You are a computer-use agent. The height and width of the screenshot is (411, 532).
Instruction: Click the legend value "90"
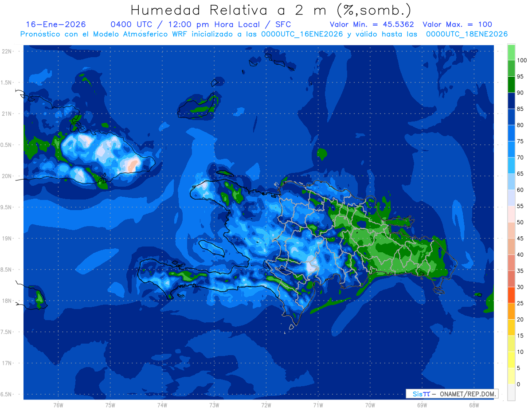(520, 93)
